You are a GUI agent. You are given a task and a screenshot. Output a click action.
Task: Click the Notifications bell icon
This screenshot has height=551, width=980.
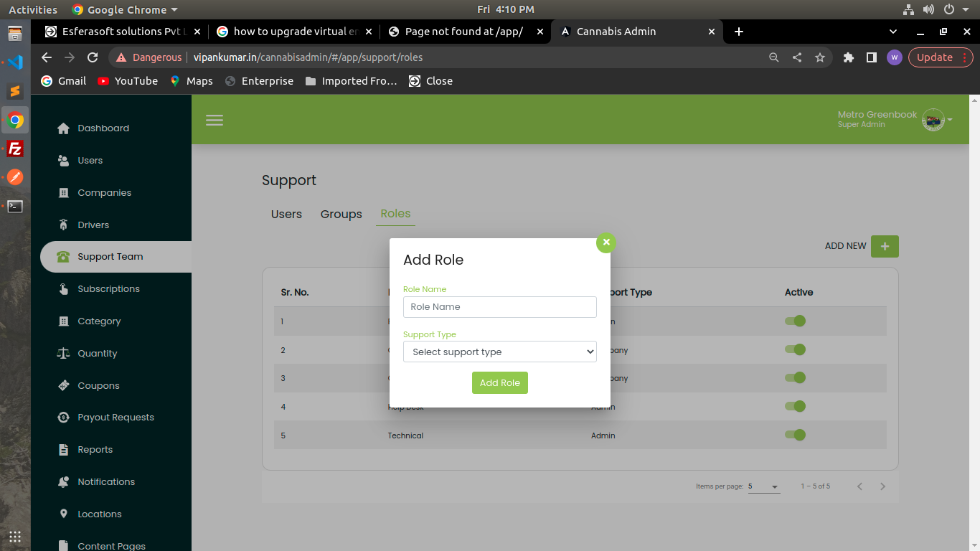point(64,481)
